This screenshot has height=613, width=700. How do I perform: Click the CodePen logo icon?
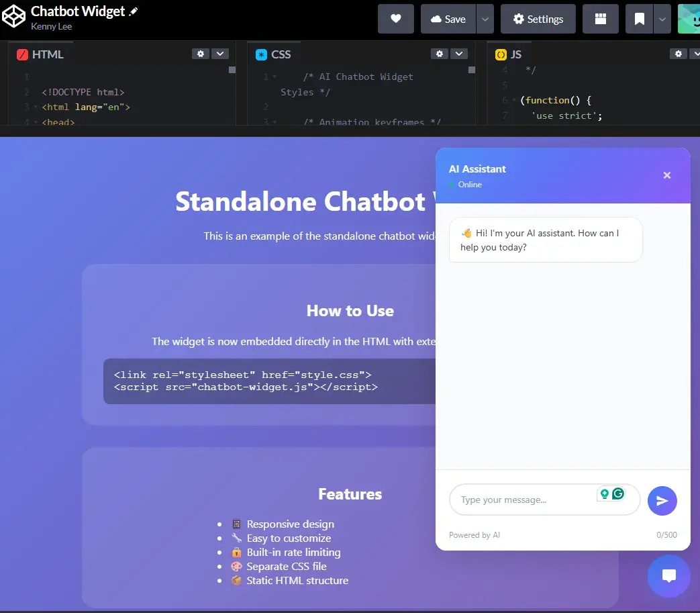point(13,17)
